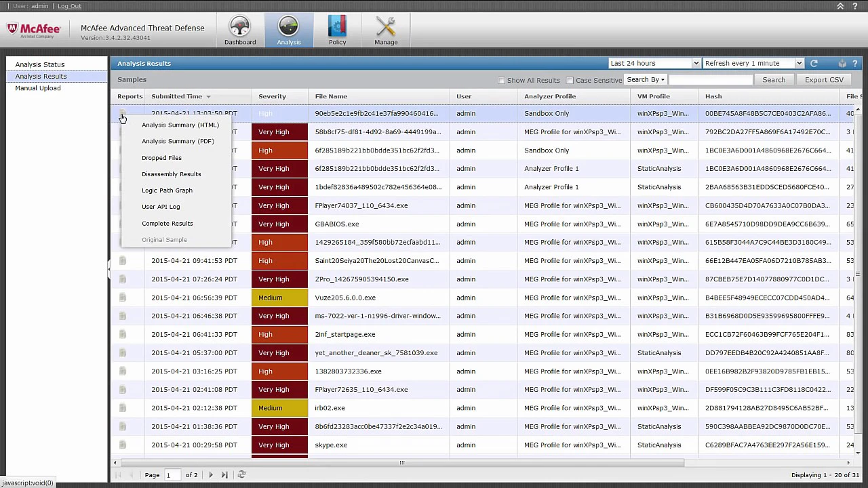This screenshot has height=488, width=868.
Task: Open the Analysis section
Action: 289,30
